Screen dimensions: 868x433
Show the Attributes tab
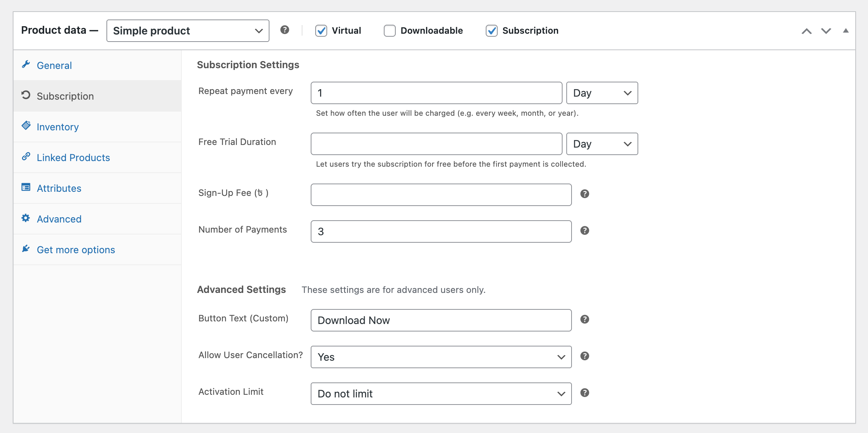[x=97, y=188]
